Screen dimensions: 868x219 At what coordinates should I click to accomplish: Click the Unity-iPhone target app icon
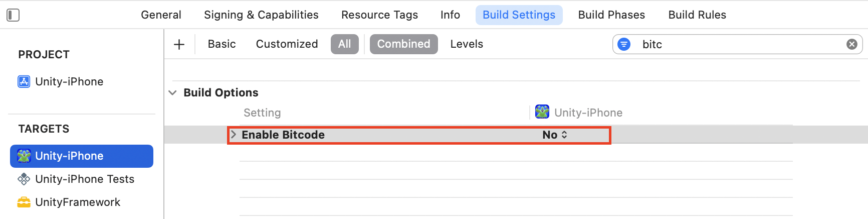(x=24, y=156)
